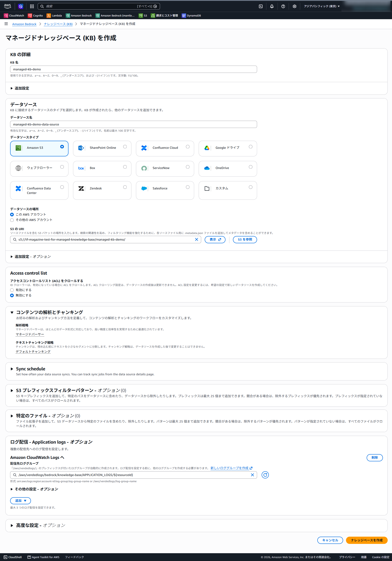Open Cookie の設定 in footer
392x561 pixels.
(380, 557)
